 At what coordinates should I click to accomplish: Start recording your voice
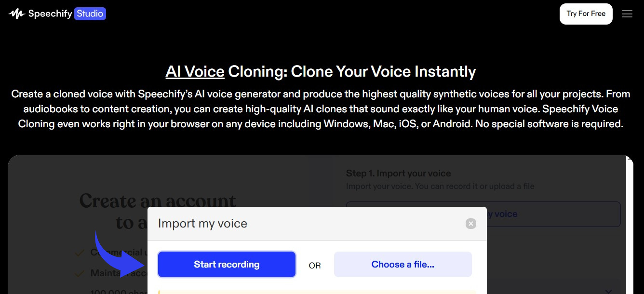coord(227,265)
